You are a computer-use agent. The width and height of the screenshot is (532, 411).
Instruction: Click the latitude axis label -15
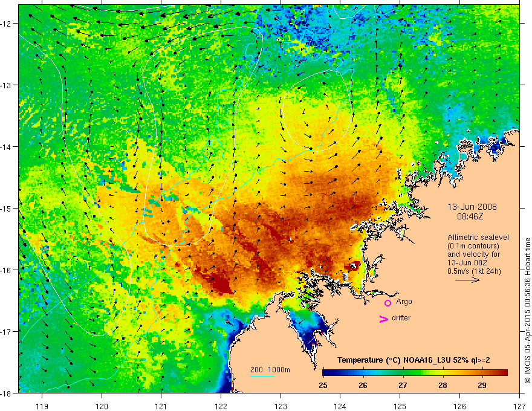click(6, 208)
